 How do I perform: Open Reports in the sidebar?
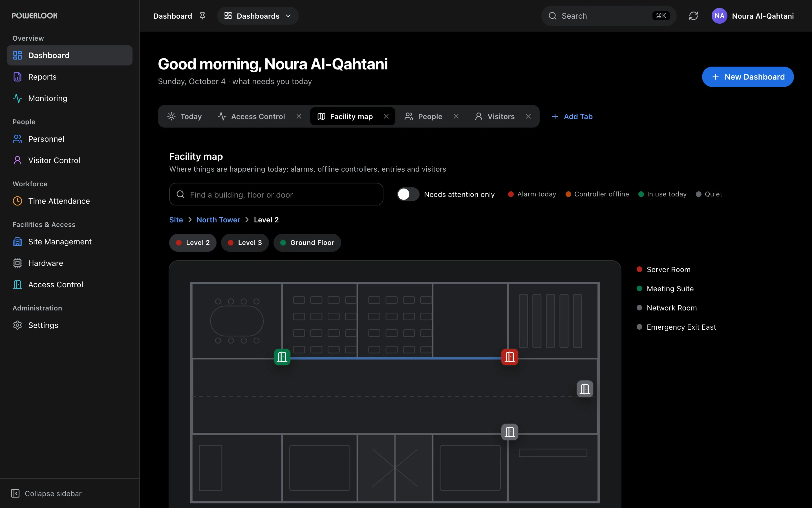click(x=69, y=77)
